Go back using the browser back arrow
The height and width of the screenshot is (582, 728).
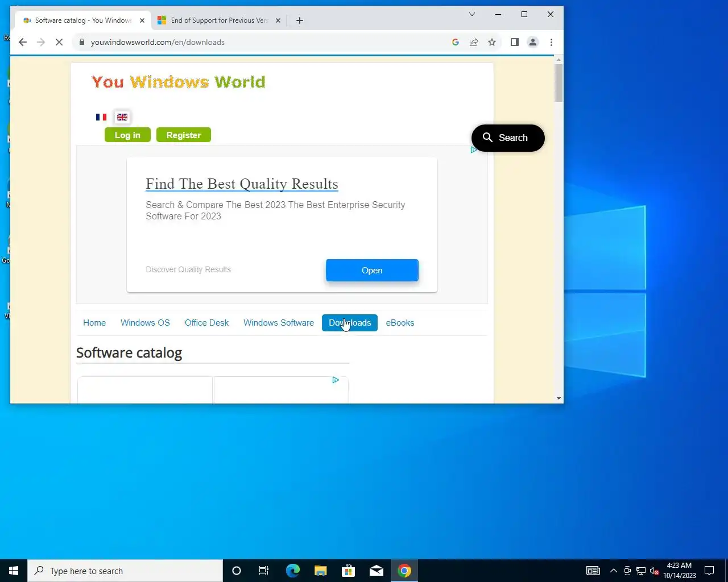click(23, 42)
